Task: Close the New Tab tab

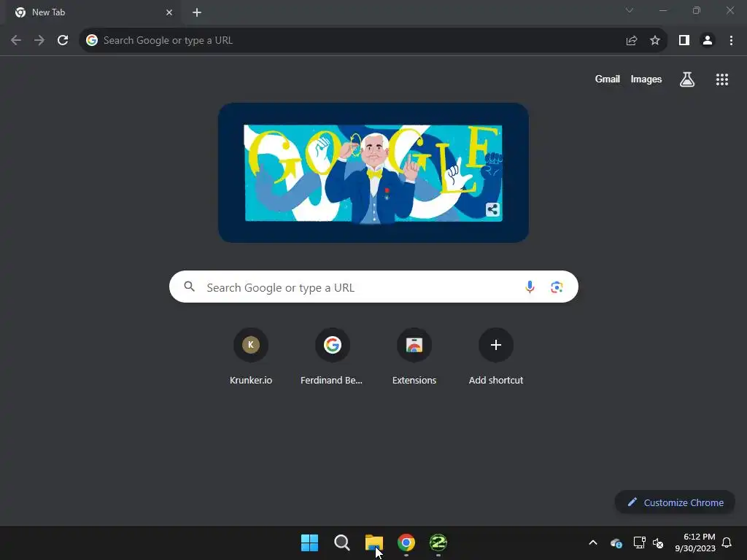Action: pos(169,12)
